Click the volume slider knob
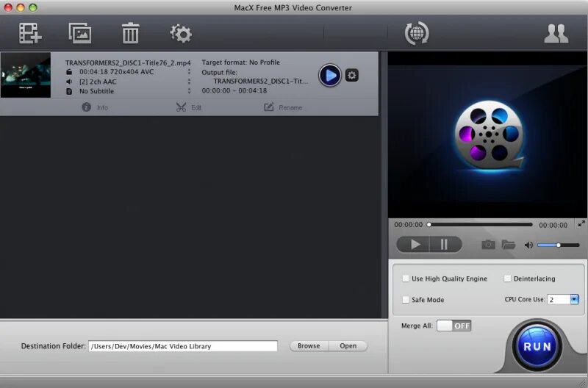The width and height of the screenshot is (588, 388). 559,245
